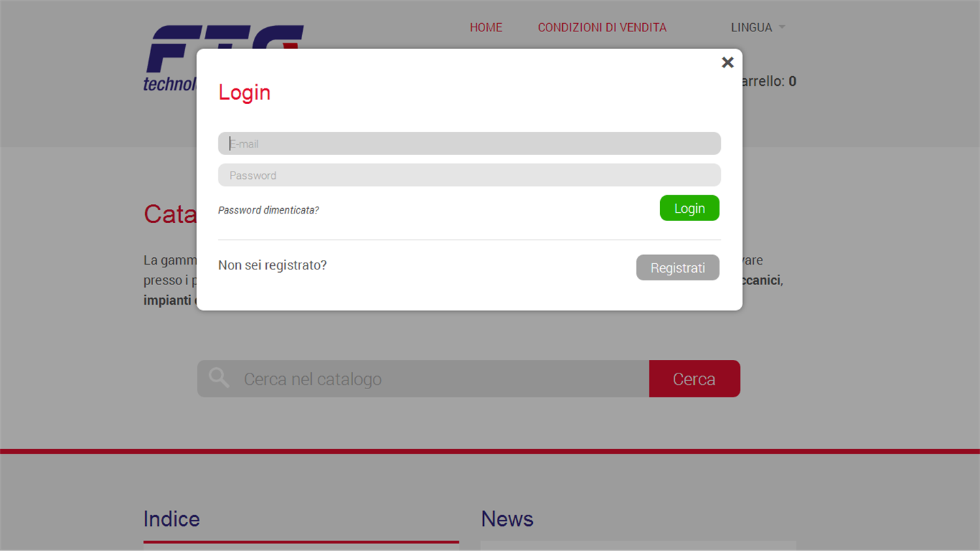This screenshot has width=980, height=551.
Task: Select the 'Cerca nel catalogo' search box
Action: 423,379
